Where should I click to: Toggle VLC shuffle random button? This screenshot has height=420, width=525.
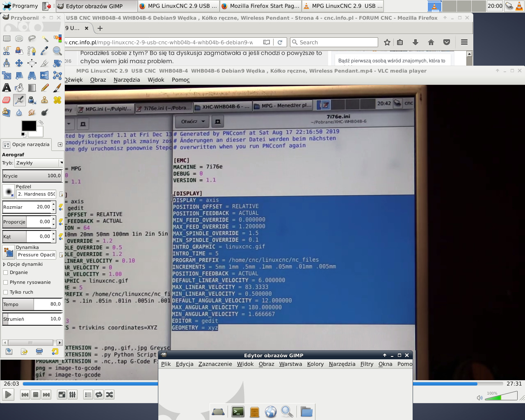[110, 395]
